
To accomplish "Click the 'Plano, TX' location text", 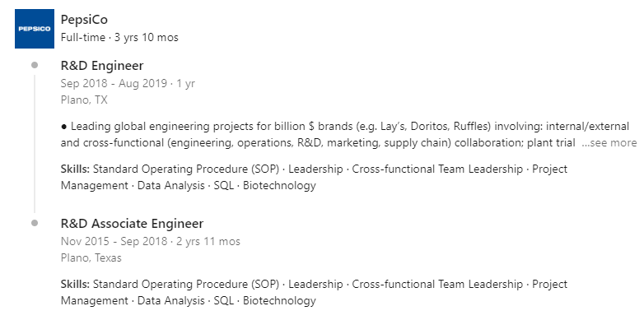I will pos(84,100).
